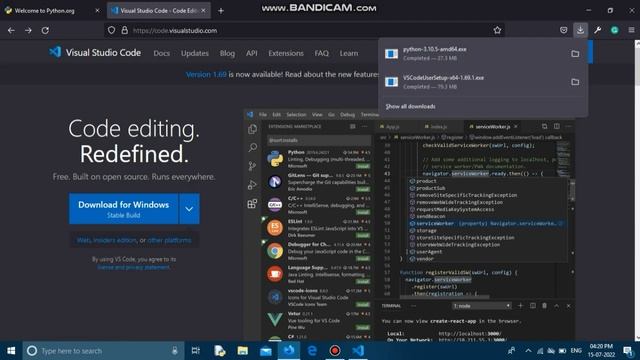The width and height of the screenshot is (640, 360).
Task: Open the notification center icon
Action: click(x=628, y=351)
